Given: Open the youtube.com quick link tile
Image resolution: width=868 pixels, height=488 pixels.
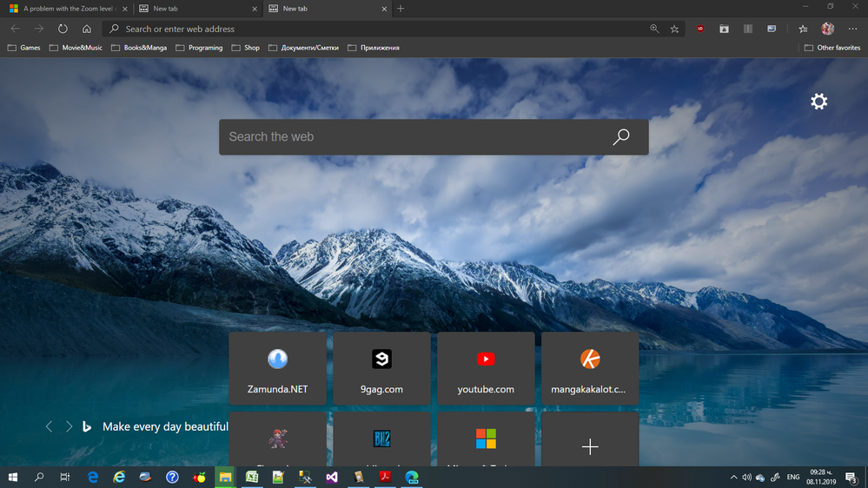Looking at the screenshot, I should (x=486, y=368).
